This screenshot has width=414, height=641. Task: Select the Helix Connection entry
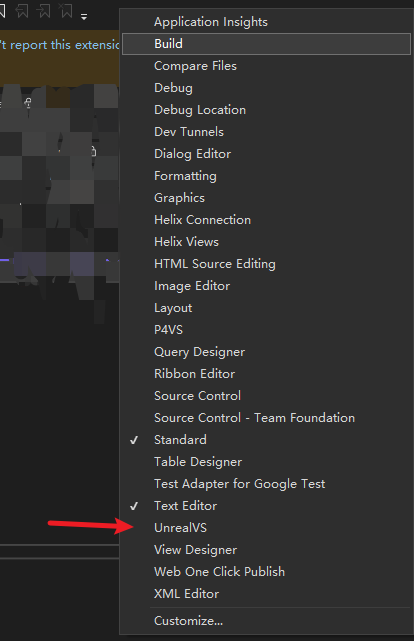click(266, 220)
